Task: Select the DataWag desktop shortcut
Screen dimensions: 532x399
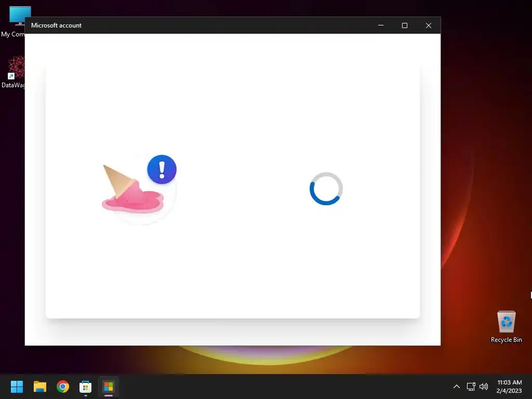Action: coord(13,72)
